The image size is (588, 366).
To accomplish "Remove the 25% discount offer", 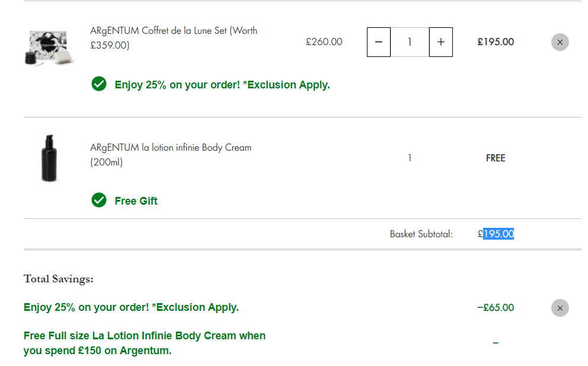I will 560,308.
